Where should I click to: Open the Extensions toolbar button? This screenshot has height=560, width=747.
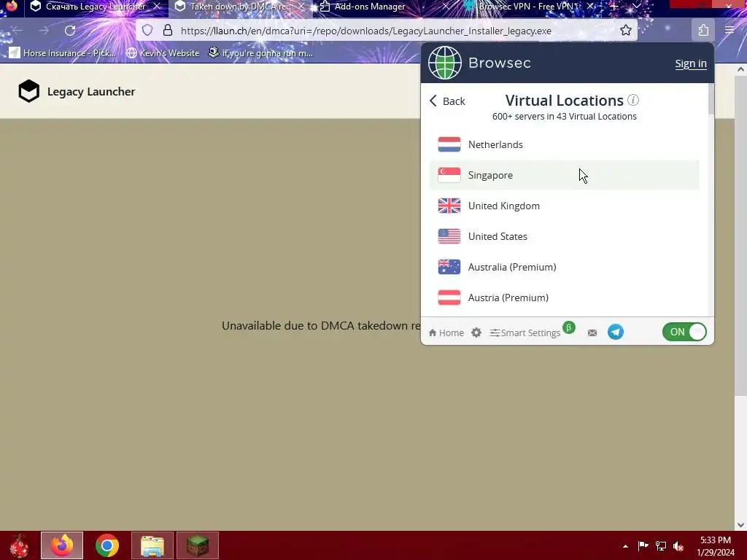click(703, 31)
